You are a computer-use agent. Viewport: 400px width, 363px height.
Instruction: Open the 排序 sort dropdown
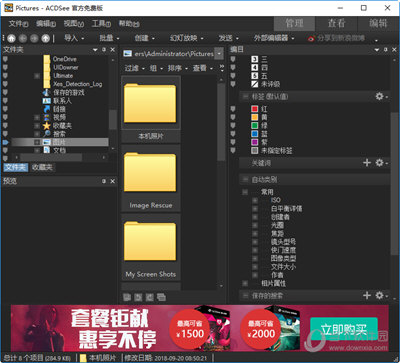point(177,68)
